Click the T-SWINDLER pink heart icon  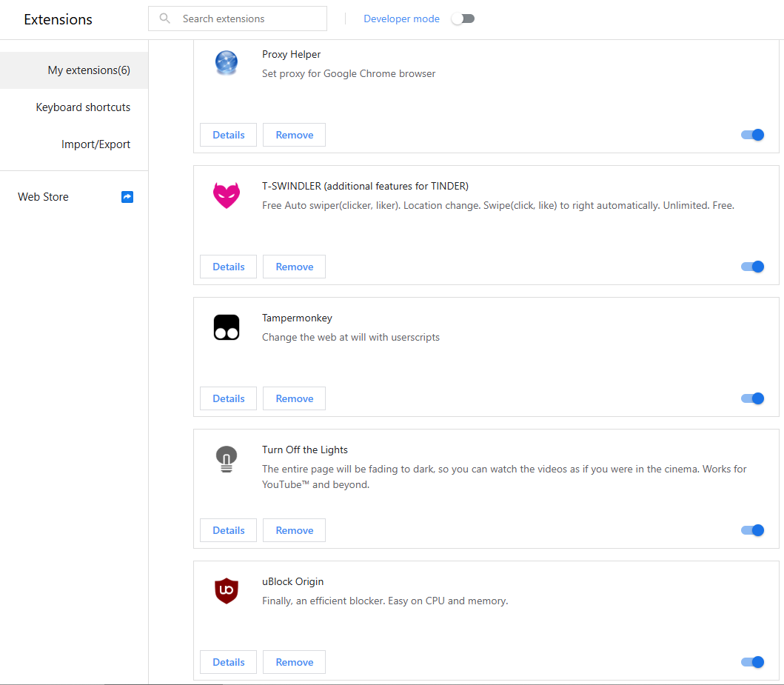click(227, 196)
